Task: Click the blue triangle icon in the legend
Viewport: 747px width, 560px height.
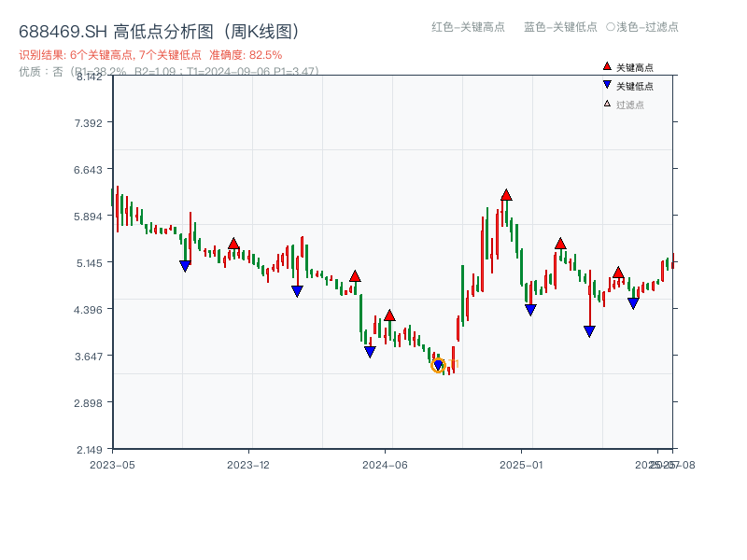Action: [607, 86]
